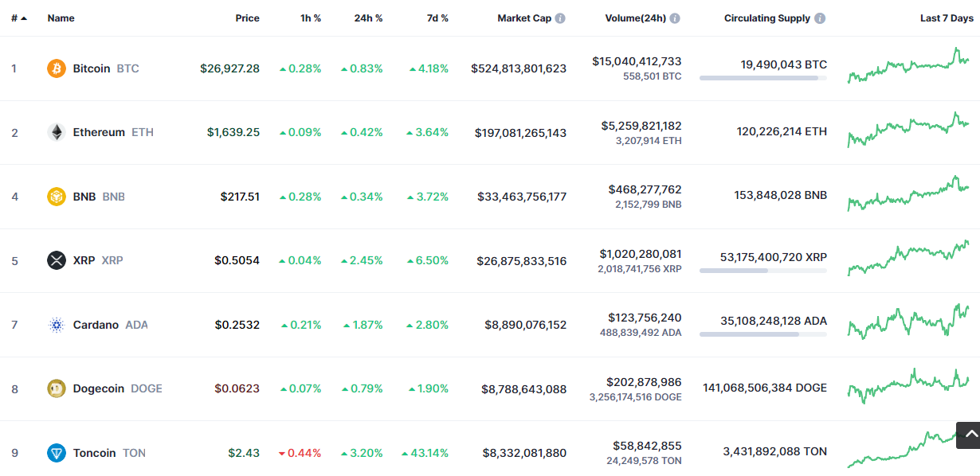Click Dogecoin price $0.0623
980x476 pixels.
[x=237, y=388]
